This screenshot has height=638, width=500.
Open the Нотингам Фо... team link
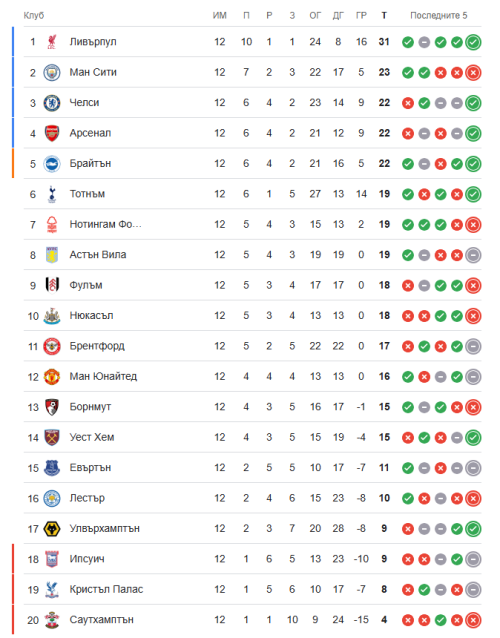[x=105, y=224]
